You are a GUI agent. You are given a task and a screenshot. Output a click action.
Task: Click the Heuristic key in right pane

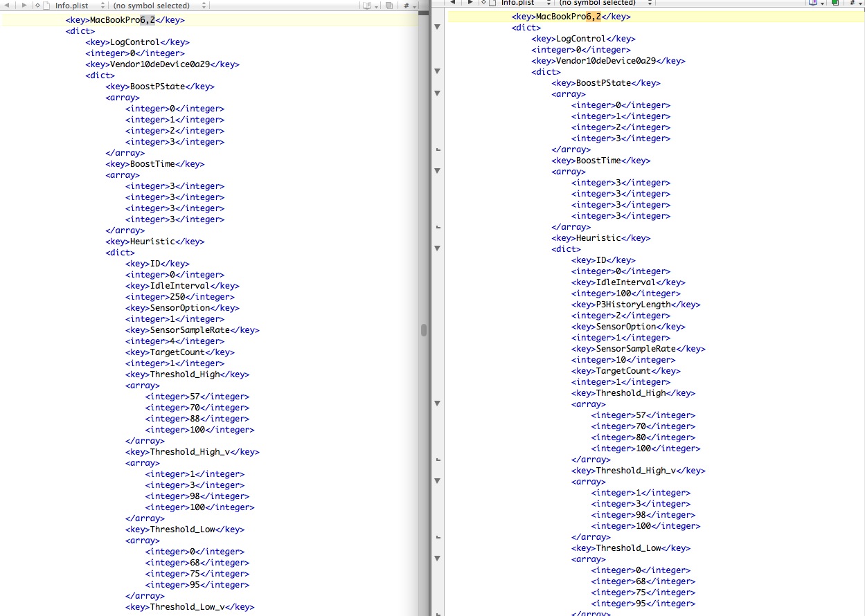click(x=601, y=238)
